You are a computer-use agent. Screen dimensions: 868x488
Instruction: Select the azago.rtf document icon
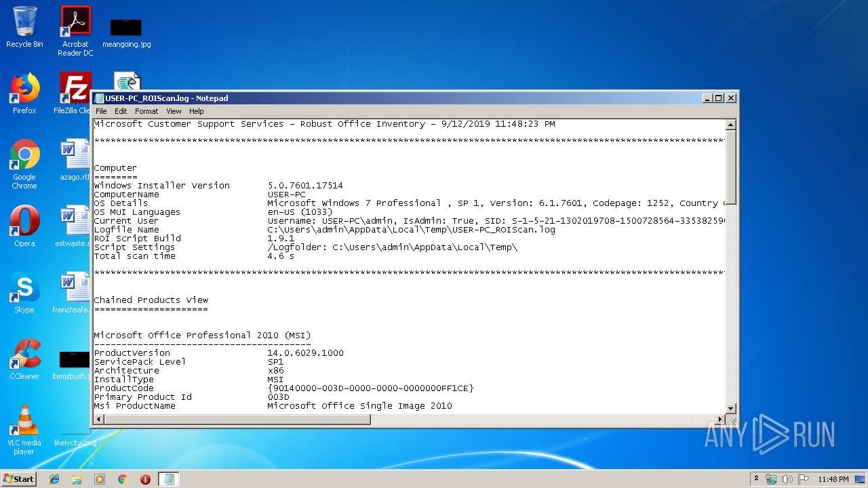tap(75, 160)
